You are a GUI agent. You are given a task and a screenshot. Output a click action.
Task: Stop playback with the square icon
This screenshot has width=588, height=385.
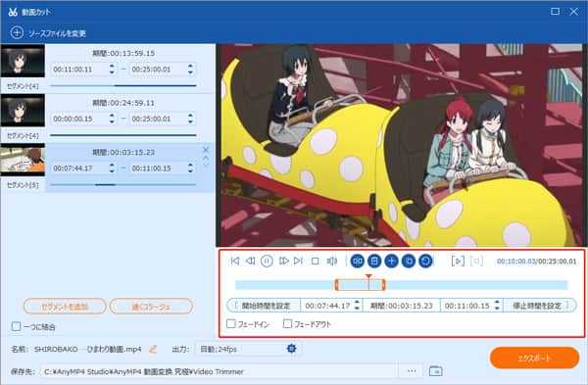tap(316, 261)
